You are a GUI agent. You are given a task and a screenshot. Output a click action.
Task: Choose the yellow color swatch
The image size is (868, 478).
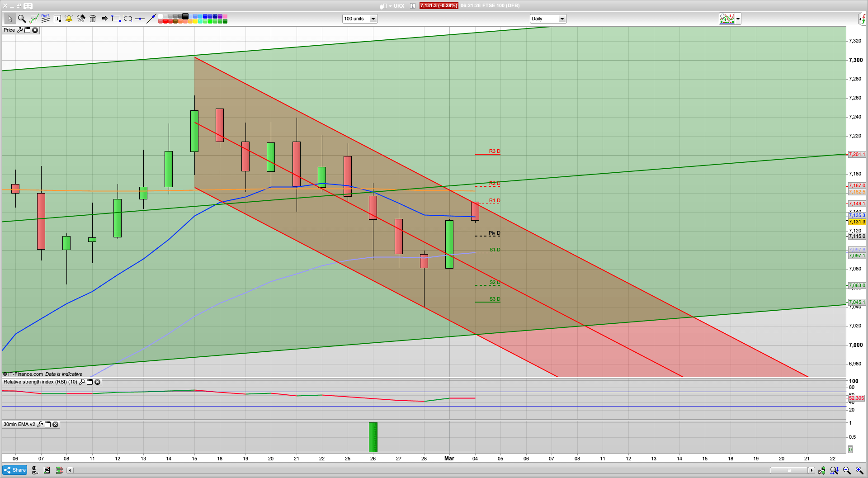tap(195, 21)
